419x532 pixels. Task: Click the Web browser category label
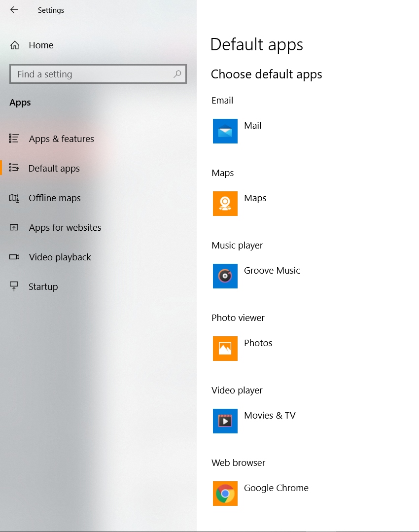click(x=238, y=463)
